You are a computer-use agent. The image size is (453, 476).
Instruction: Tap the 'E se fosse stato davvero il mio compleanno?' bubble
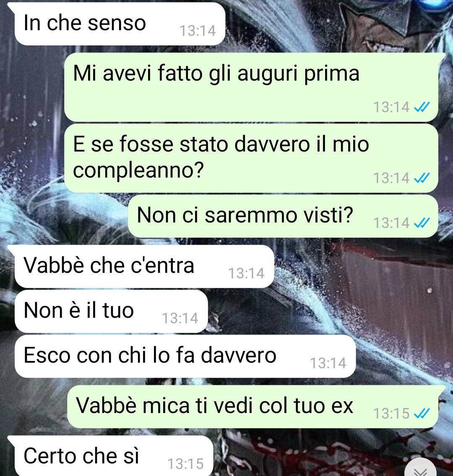click(x=251, y=158)
